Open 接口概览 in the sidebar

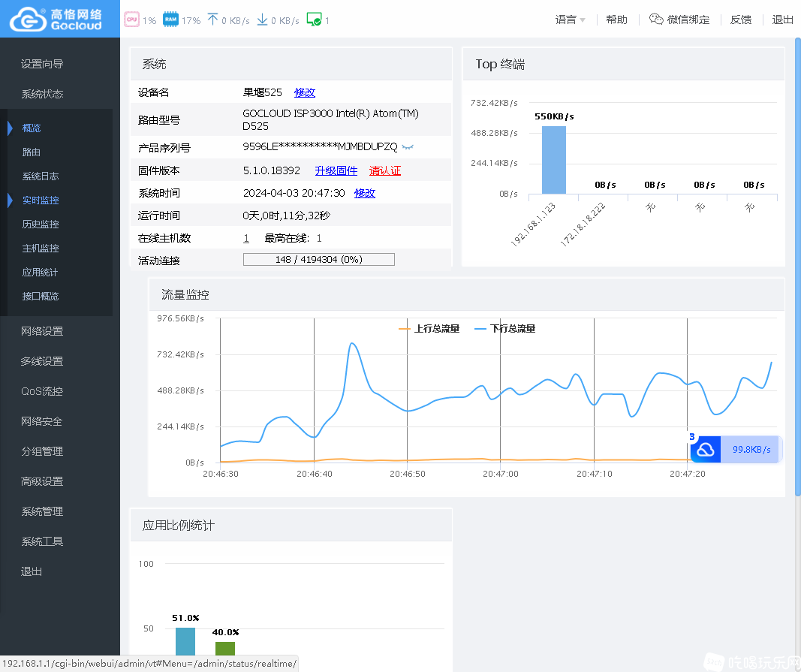point(41,296)
